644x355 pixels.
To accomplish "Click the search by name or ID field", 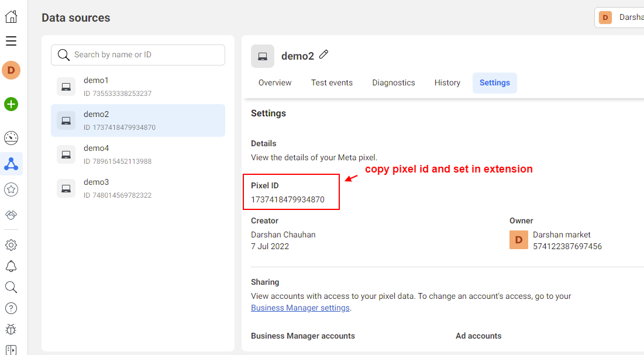I will pos(137,54).
